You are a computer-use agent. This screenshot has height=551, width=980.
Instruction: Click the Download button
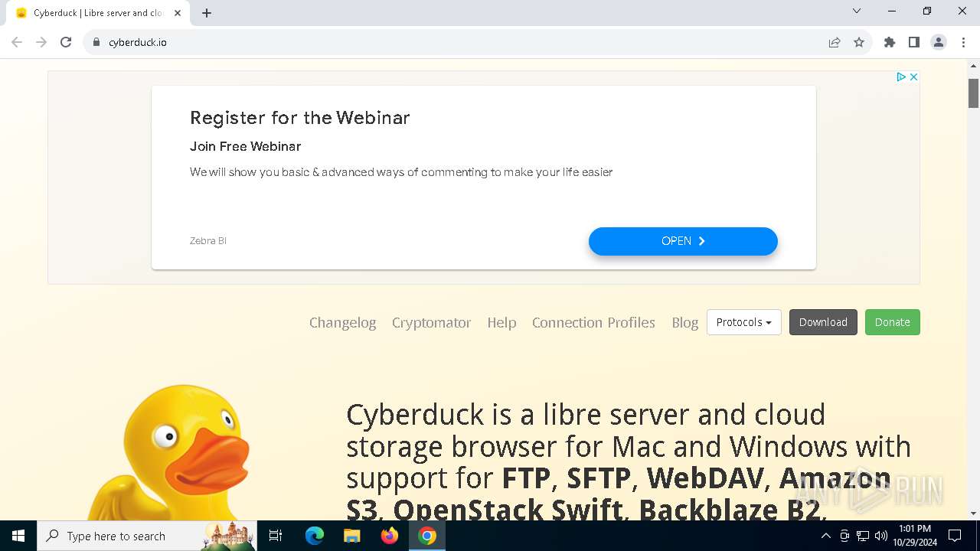823,322
